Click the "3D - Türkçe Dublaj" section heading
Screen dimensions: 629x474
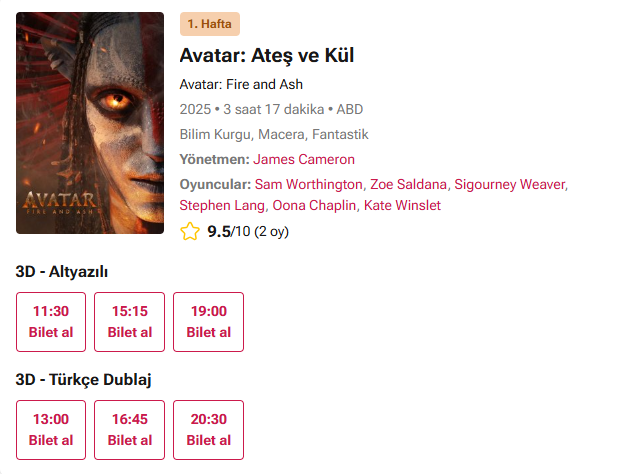pos(83,380)
